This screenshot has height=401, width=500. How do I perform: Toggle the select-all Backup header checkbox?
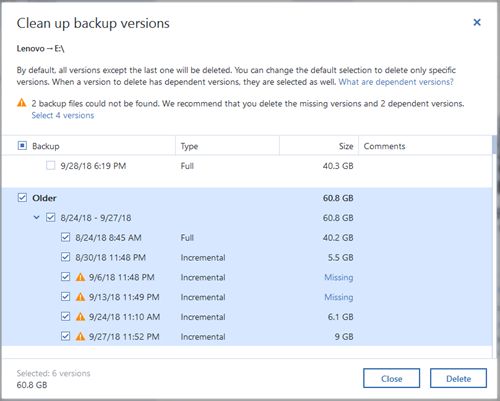click(x=22, y=146)
